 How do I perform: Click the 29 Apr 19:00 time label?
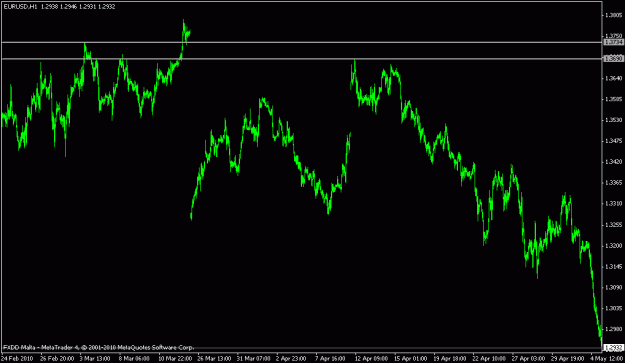[x=568, y=358]
